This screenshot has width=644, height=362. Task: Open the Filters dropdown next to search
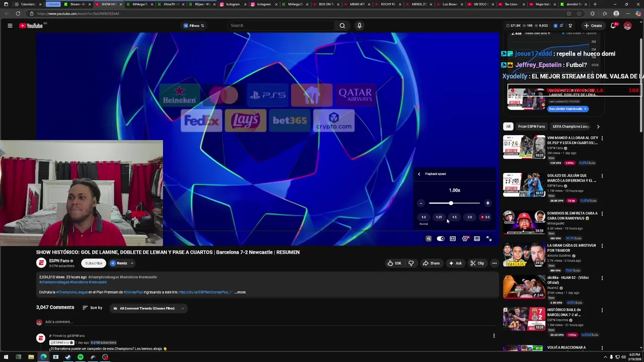click(194, 26)
